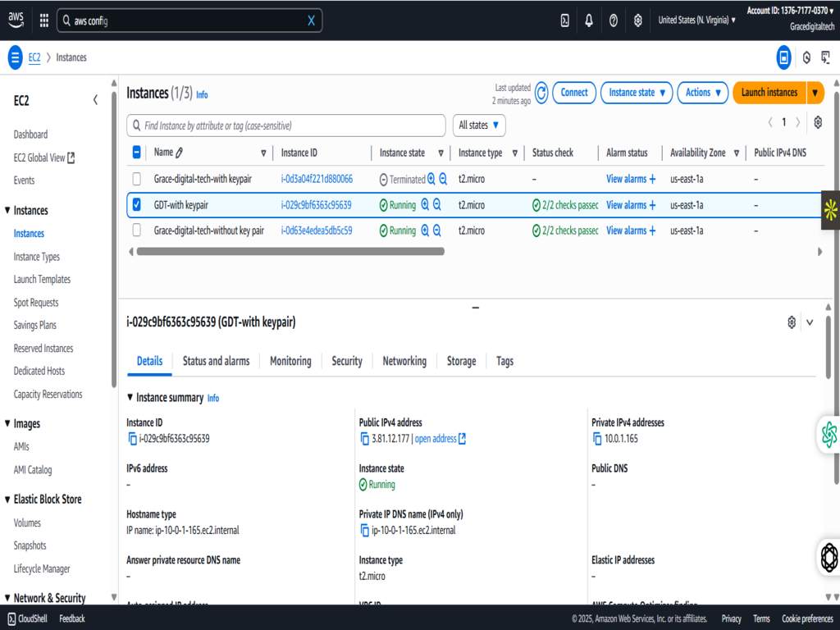Refresh the instances list
The height and width of the screenshot is (630, 840).
(x=541, y=93)
